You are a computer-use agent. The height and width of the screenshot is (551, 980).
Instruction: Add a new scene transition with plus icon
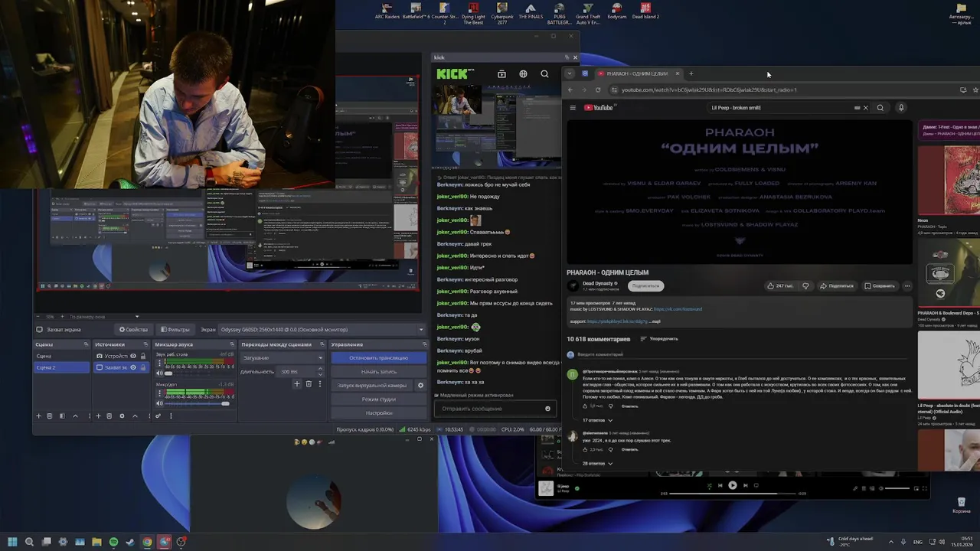[296, 384]
